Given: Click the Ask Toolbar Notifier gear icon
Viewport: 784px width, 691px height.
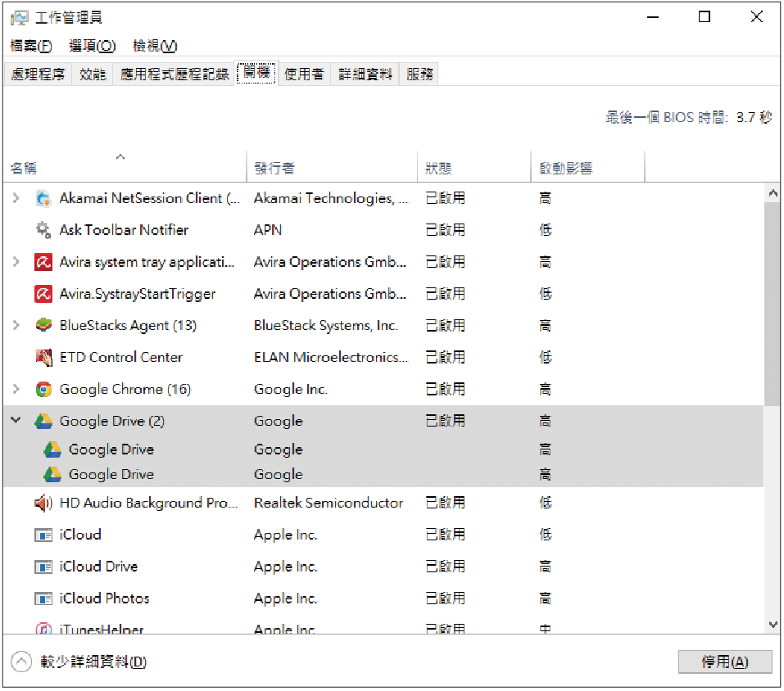Looking at the screenshot, I should (43, 230).
